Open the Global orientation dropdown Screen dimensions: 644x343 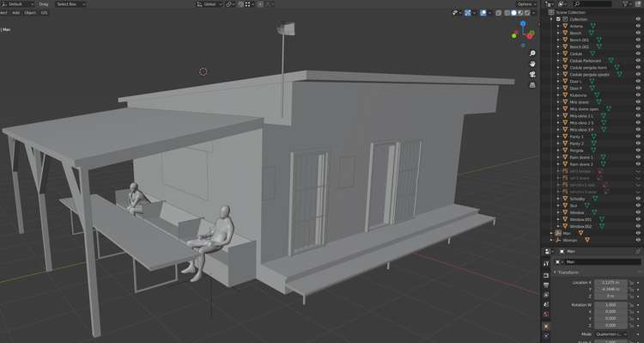[x=209, y=4]
